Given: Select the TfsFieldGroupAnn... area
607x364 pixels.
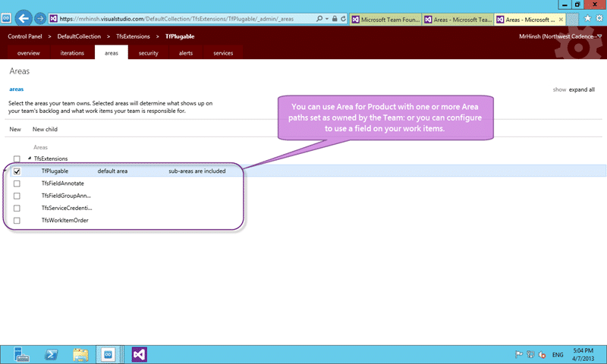Looking at the screenshot, I should point(66,196).
